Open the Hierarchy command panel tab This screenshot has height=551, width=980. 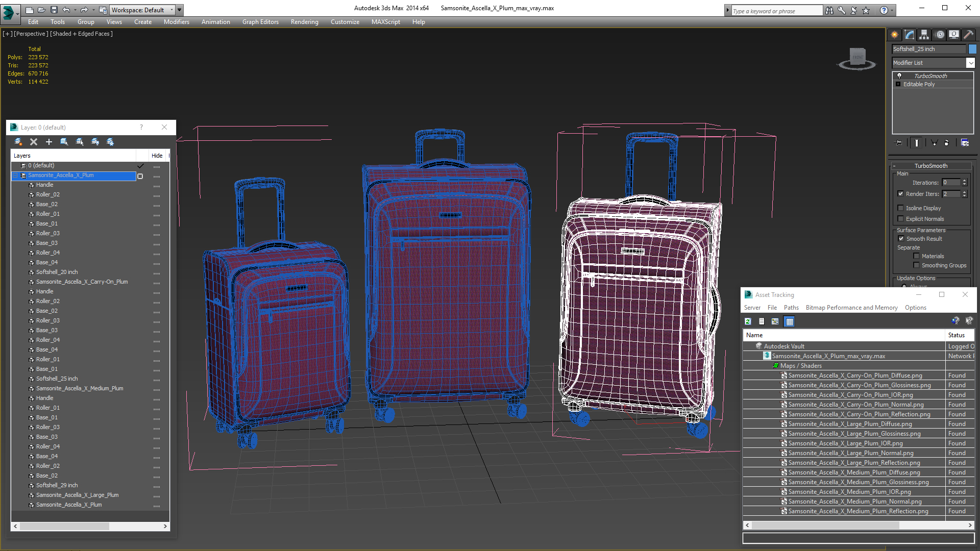point(924,35)
